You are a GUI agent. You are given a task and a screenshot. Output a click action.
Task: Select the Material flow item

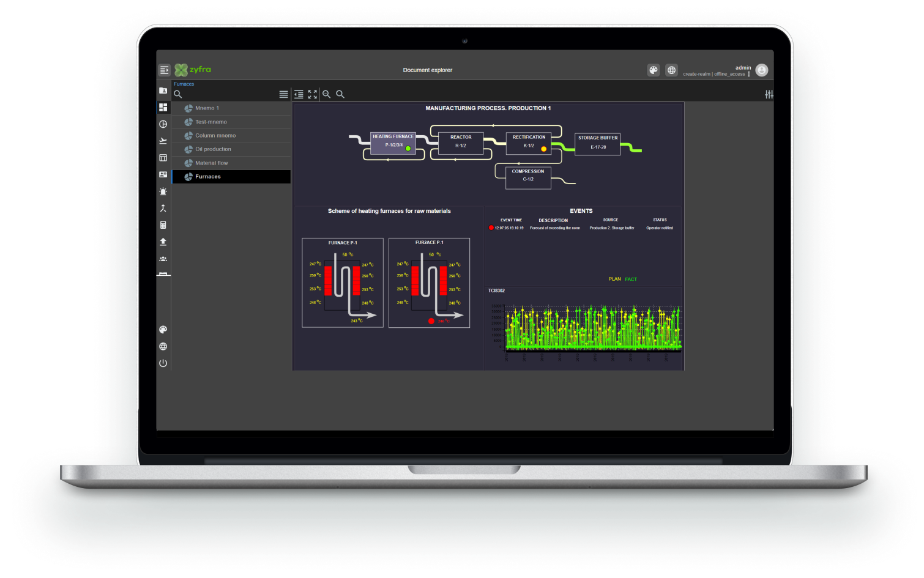[x=211, y=163]
